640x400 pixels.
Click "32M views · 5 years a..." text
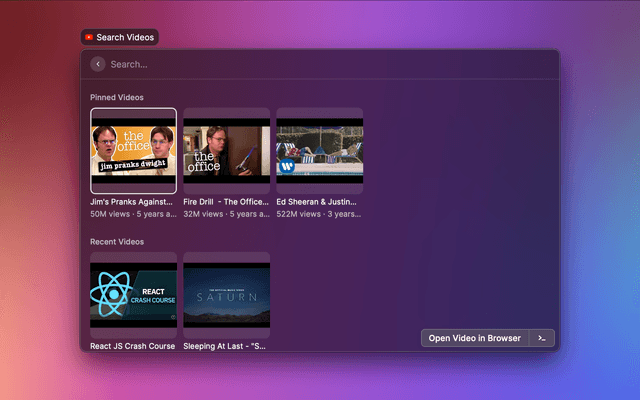tap(227, 214)
